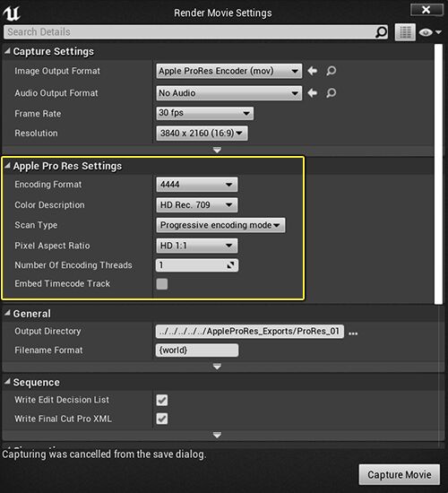
Task: Uncheck Write Edit Decision List
Action: [162, 401]
